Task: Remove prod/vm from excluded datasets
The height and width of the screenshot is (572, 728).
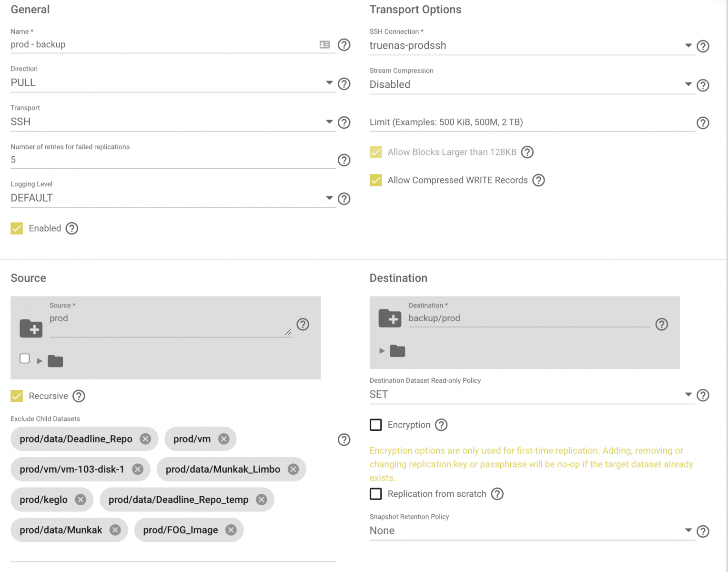Action: [223, 439]
